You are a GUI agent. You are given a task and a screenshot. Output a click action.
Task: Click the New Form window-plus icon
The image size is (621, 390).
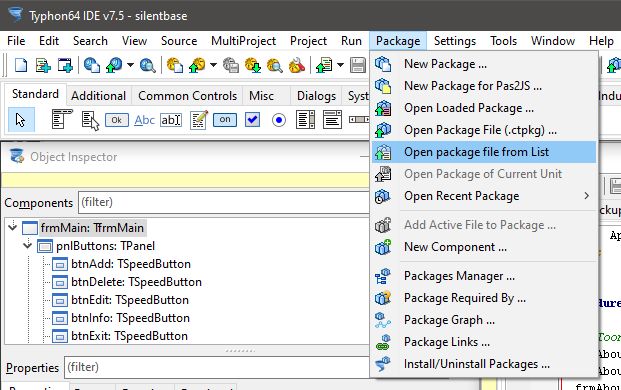(65, 65)
